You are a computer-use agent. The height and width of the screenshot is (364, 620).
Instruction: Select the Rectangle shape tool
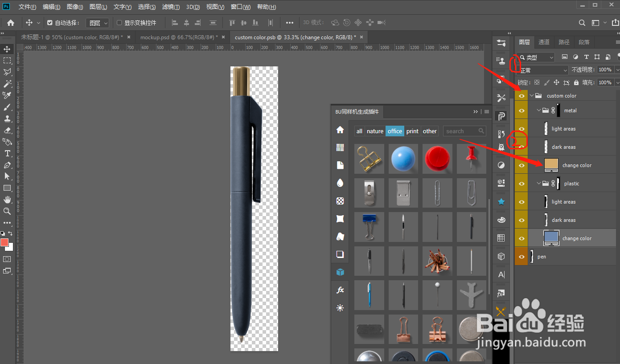tap(7, 188)
